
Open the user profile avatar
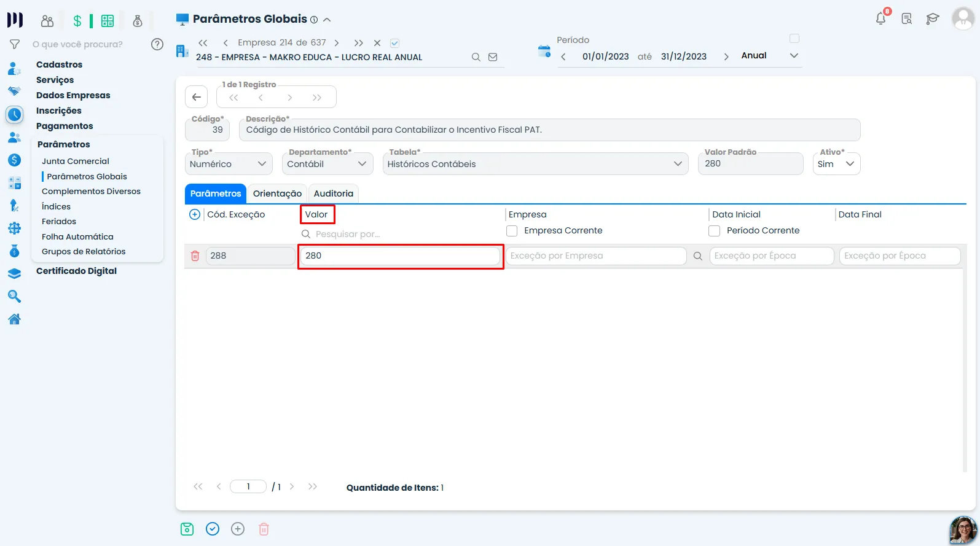[963, 18]
